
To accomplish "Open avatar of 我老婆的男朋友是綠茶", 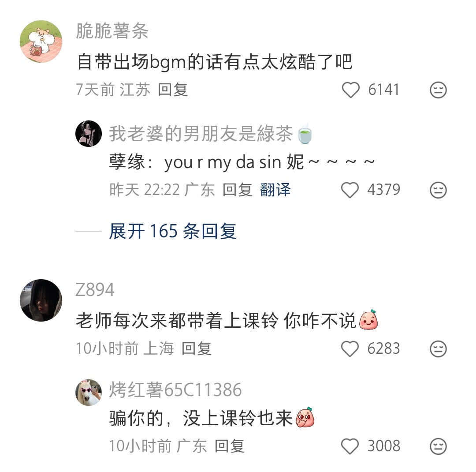I will coord(89,134).
